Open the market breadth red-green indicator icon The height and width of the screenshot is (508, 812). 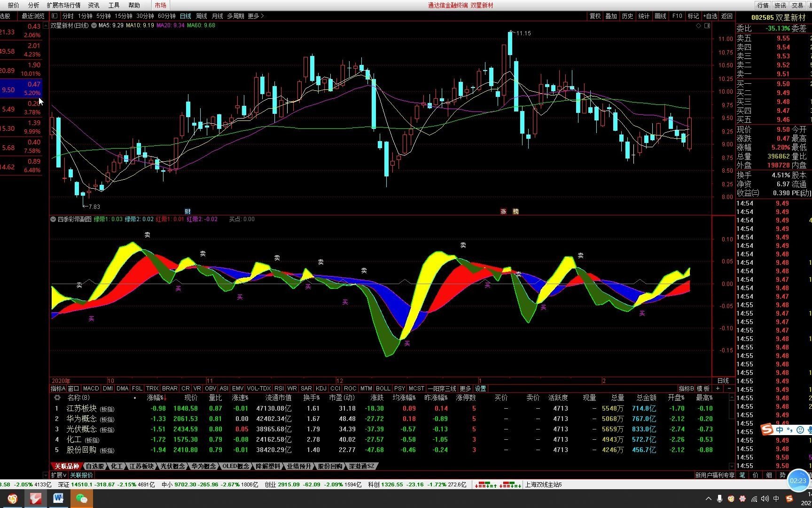click(x=498, y=484)
